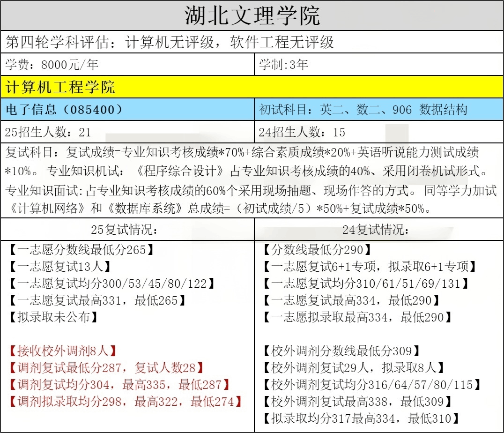Click the 拟录取均分317最高334 line
504x433 pixels.
(361, 418)
